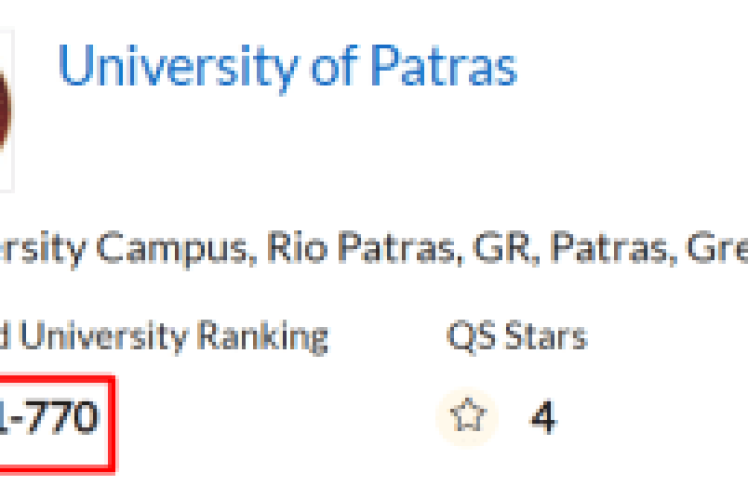Viewport: 748px width, 498px height.
Task: Click the QS Stars rating number 4
Action: point(542,417)
